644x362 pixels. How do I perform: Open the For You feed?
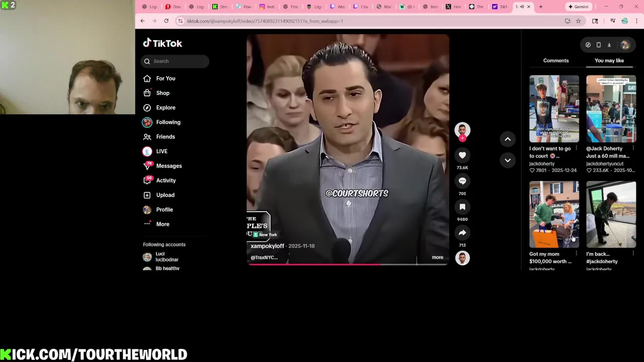click(159, 78)
